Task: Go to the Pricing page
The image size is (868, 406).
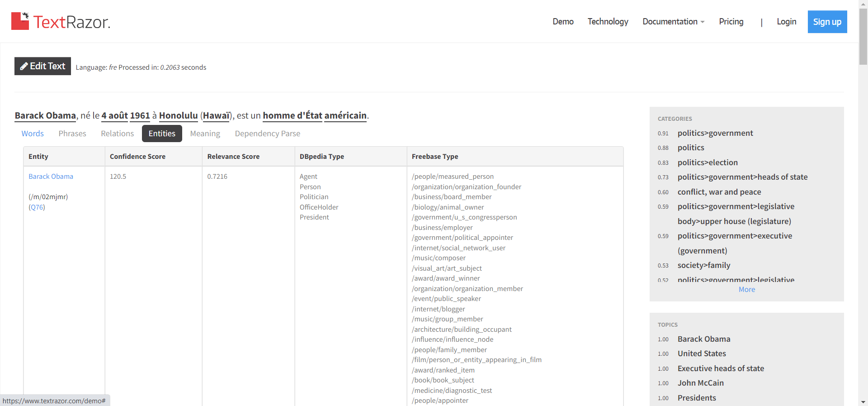Action: [x=731, y=22]
